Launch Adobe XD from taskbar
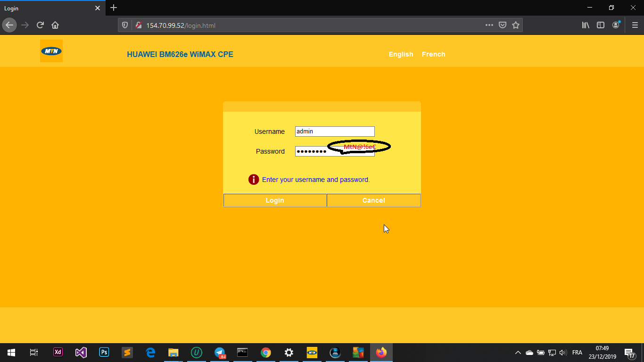The width and height of the screenshot is (644, 362). [x=58, y=353]
